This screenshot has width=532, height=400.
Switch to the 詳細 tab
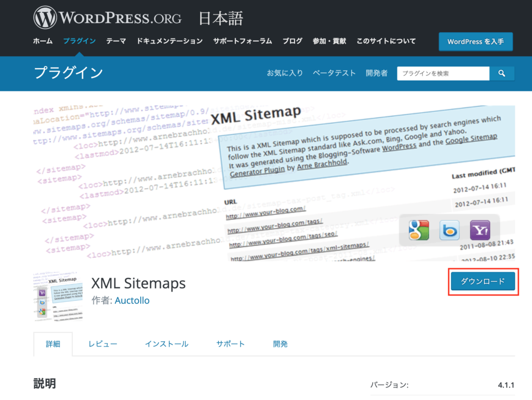click(x=53, y=344)
